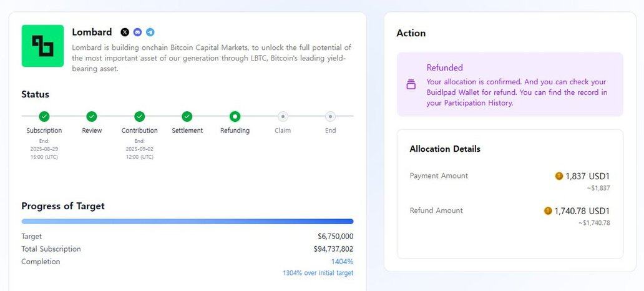Click the Contribution step checkmark
This screenshot has height=291, width=644.
140,116
